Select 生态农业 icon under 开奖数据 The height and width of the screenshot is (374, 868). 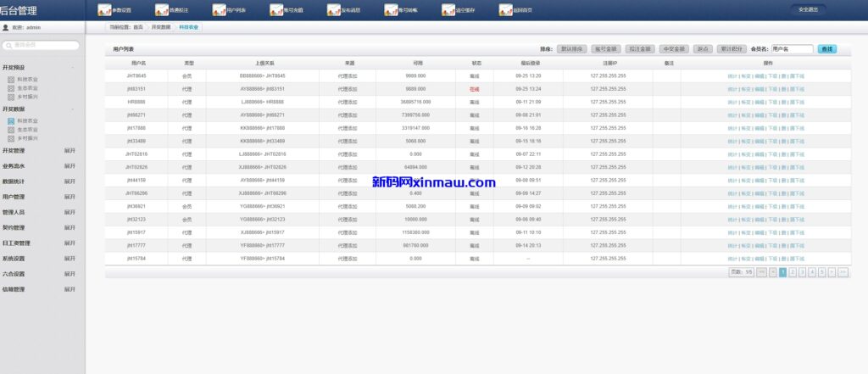point(11,130)
